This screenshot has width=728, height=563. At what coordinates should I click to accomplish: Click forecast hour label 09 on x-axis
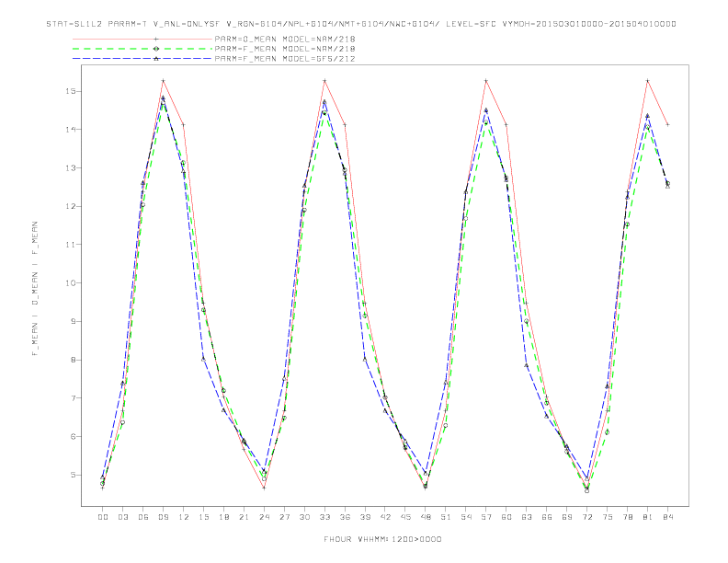(x=163, y=517)
